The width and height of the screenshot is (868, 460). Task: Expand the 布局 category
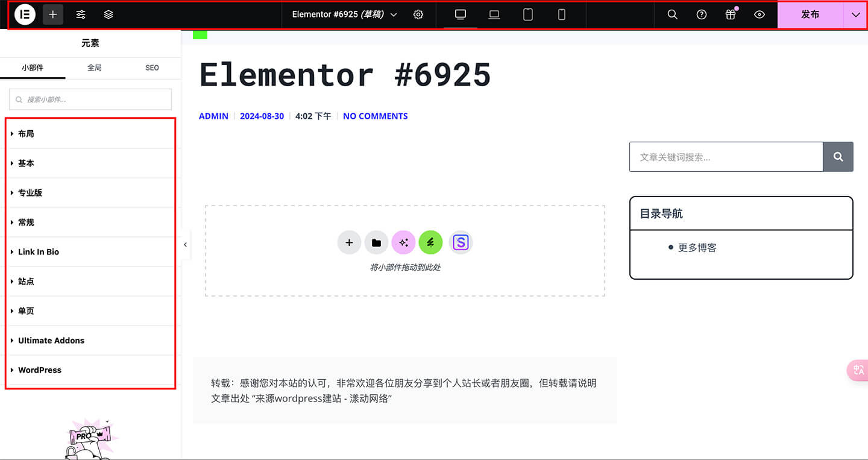tap(90, 134)
